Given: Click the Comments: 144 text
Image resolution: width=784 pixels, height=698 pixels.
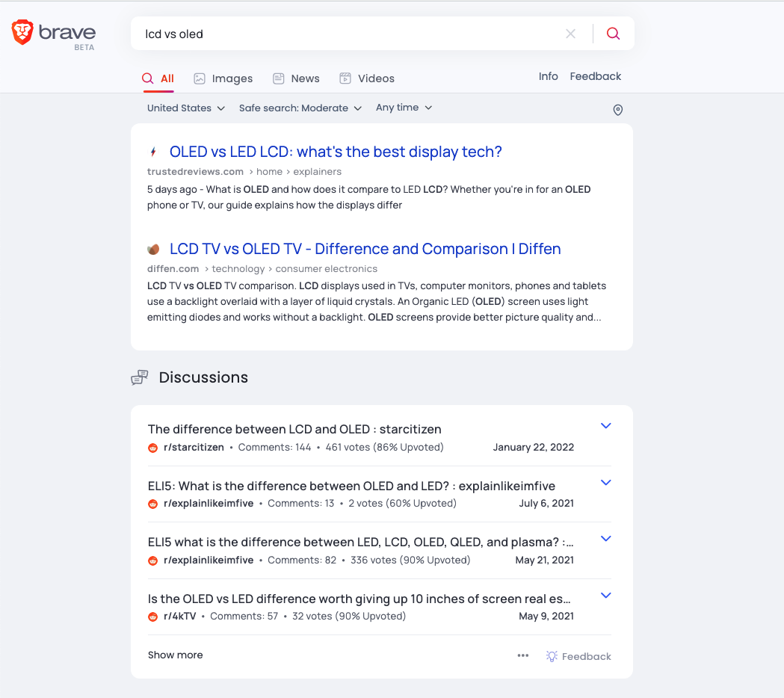Looking at the screenshot, I should 274,448.
